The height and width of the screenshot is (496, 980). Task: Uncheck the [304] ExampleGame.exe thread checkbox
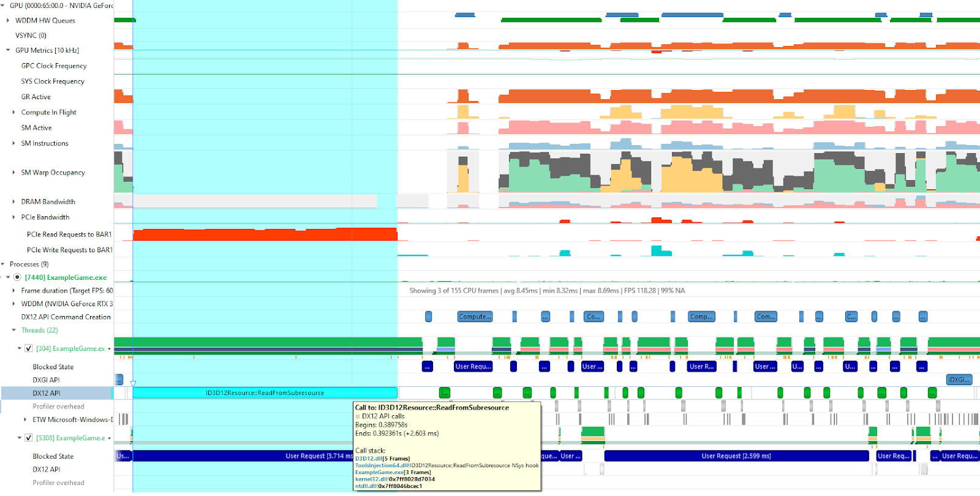[28, 348]
